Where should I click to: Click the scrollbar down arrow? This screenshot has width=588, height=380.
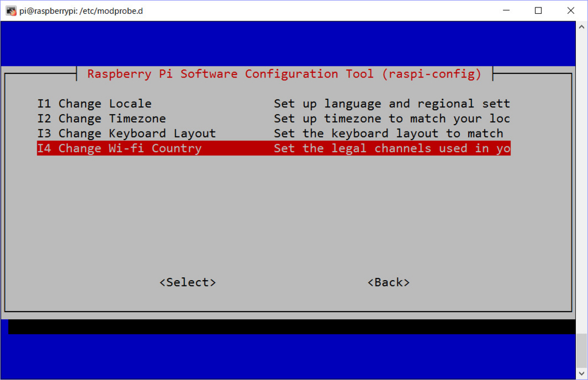[x=581, y=374]
